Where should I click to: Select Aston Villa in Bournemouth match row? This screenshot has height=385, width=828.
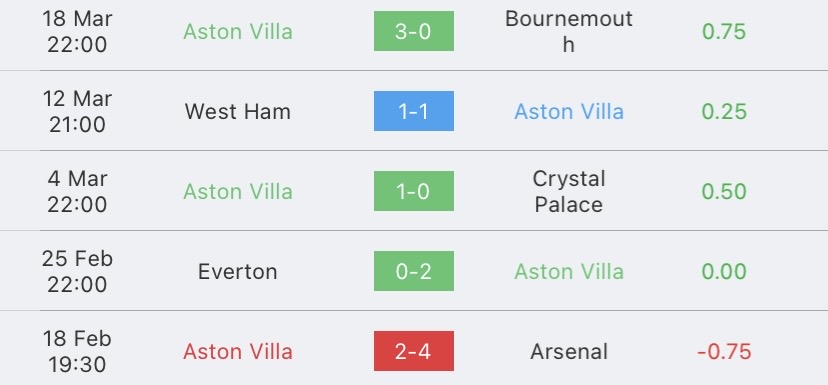pyautogui.click(x=238, y=32)
